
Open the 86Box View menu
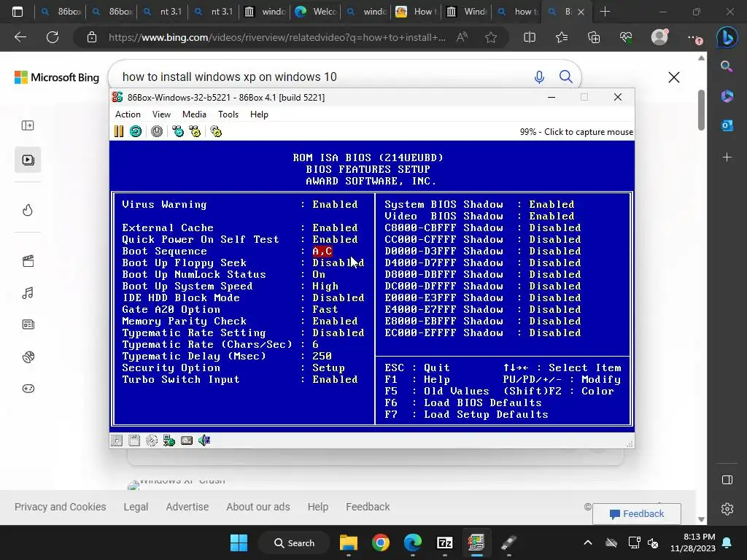(x=161, y=114)
